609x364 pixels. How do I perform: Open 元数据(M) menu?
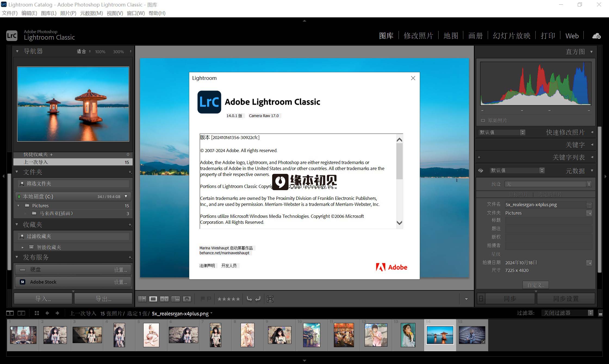pyautogui.click(x=91, y=13)
